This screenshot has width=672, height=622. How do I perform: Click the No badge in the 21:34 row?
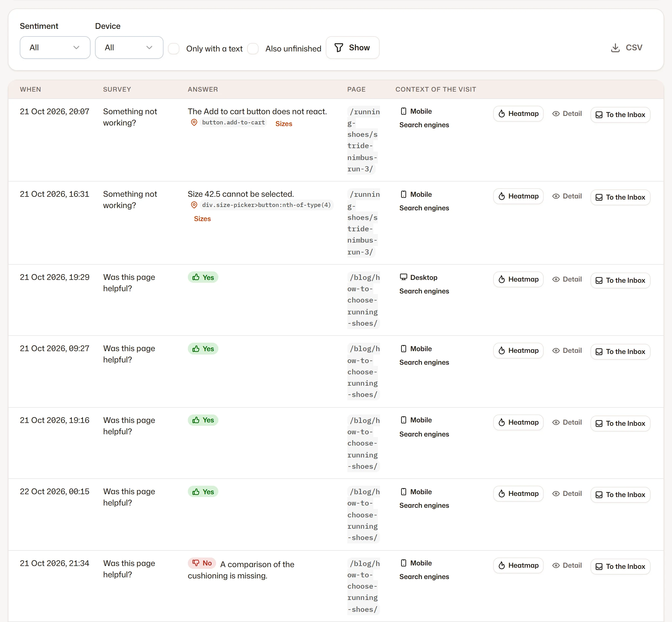point(202,563)
